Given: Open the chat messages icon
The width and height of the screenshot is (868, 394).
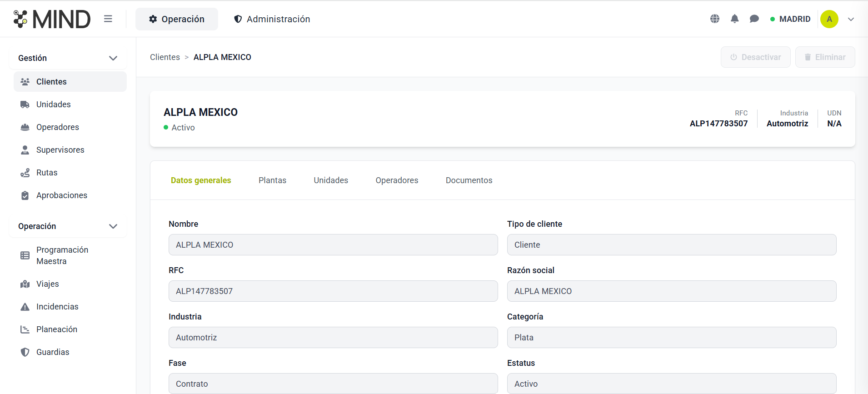Looking at the screenshot, I should tap(754, 19).
